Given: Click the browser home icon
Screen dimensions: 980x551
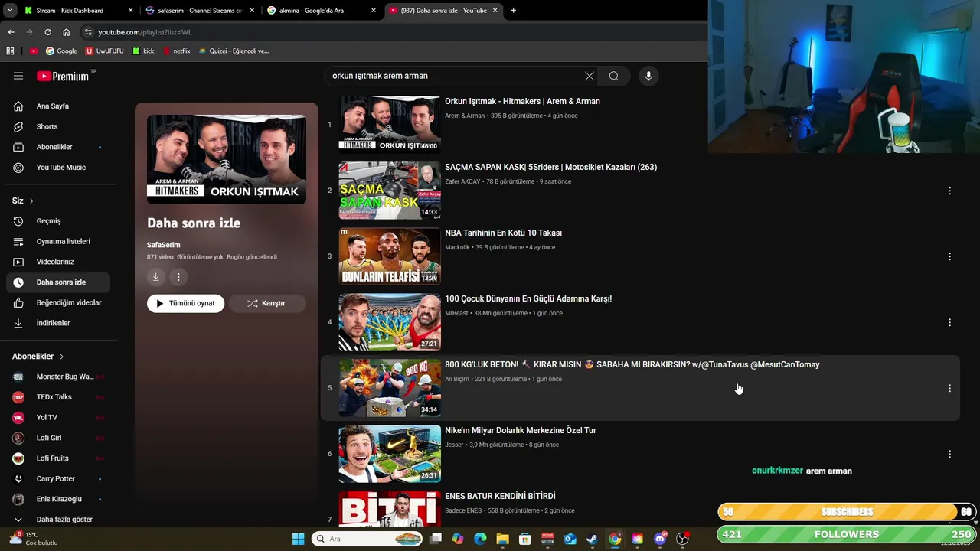Looking at the screenshot, I should pos(66,32).
